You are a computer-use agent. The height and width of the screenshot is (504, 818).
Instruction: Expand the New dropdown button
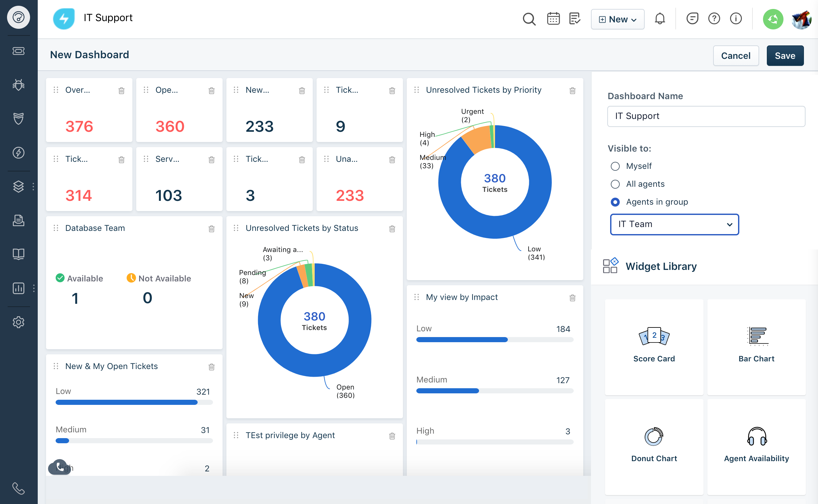click(617, 19)
